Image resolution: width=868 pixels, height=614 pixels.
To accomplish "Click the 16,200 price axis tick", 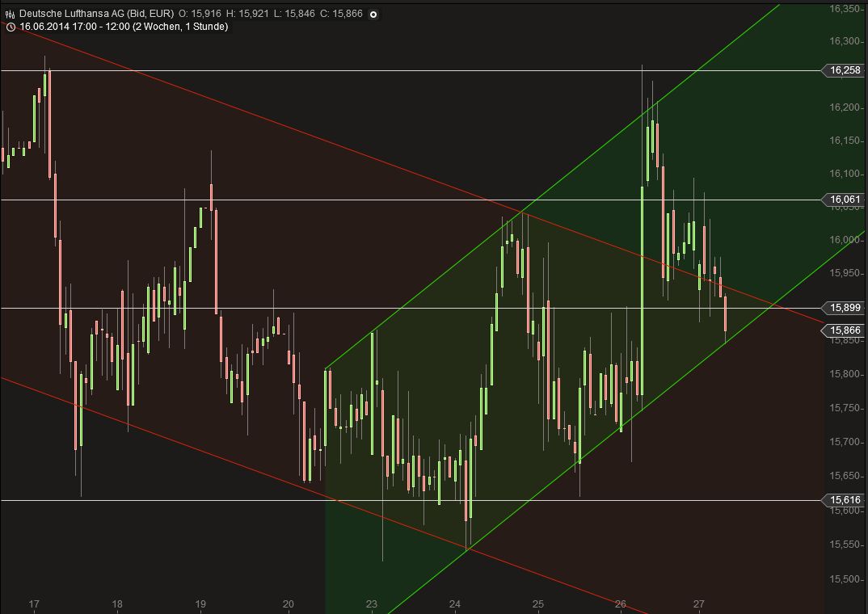I will pyautogui.click(x=845, y=107).
